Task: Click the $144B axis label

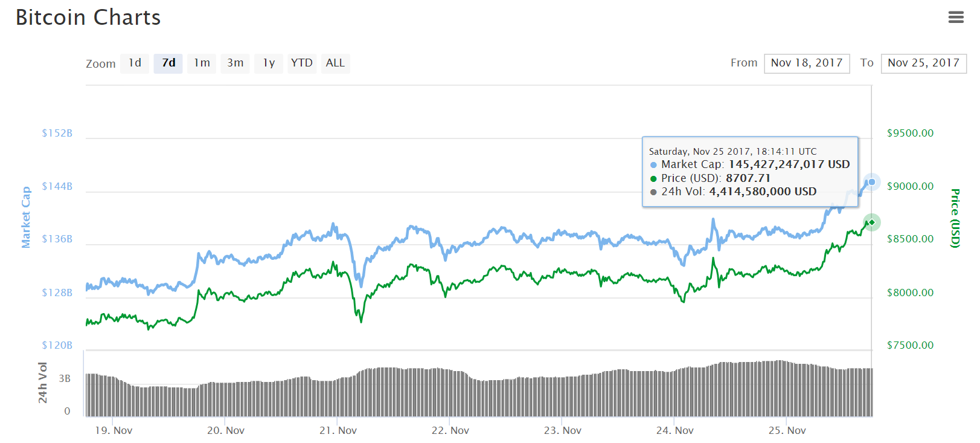Action: (x=57, y=186)
